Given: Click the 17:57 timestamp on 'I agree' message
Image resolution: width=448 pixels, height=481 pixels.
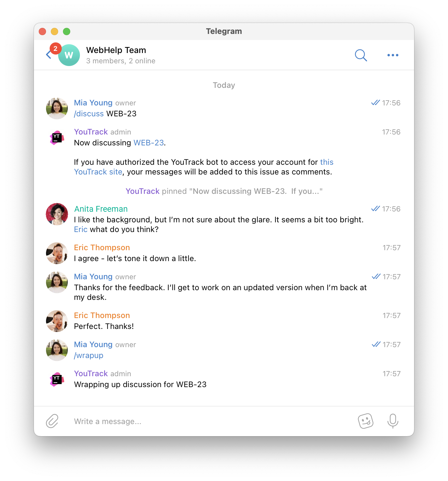Looking at the screenshot, I should tap(391, 248).
